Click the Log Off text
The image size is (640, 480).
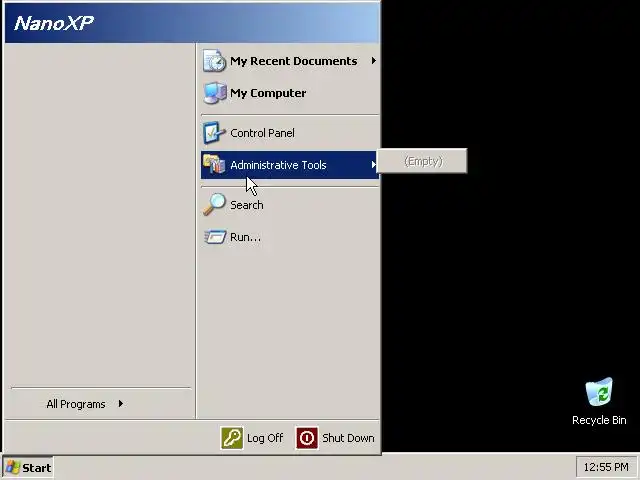click(x=265, y=438)
